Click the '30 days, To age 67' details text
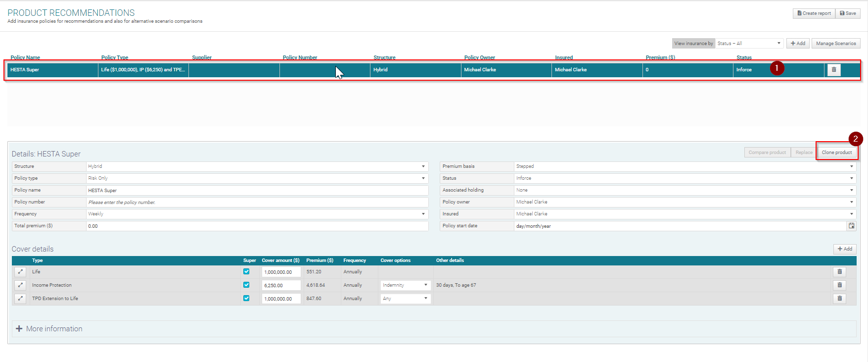The height and width of the screenshot is (362, 868). (456, 285)
